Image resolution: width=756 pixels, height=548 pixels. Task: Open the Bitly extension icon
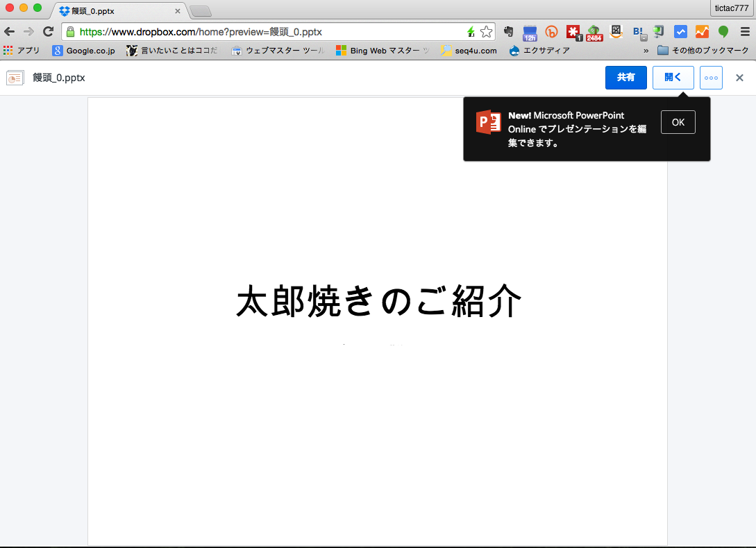tap(552, 32)
